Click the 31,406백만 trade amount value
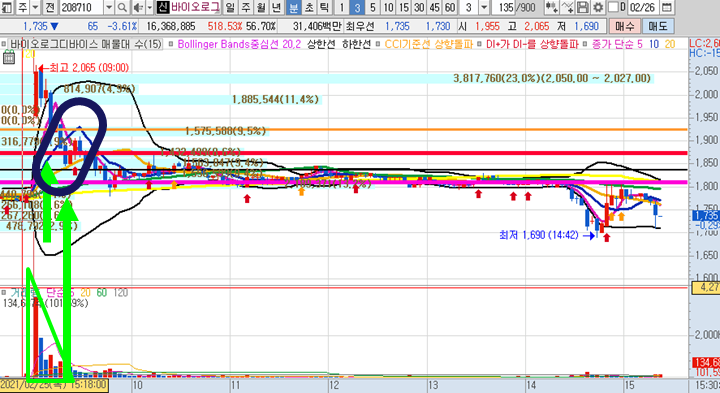Screen dimensions: 720x393 tap(317, 27)
